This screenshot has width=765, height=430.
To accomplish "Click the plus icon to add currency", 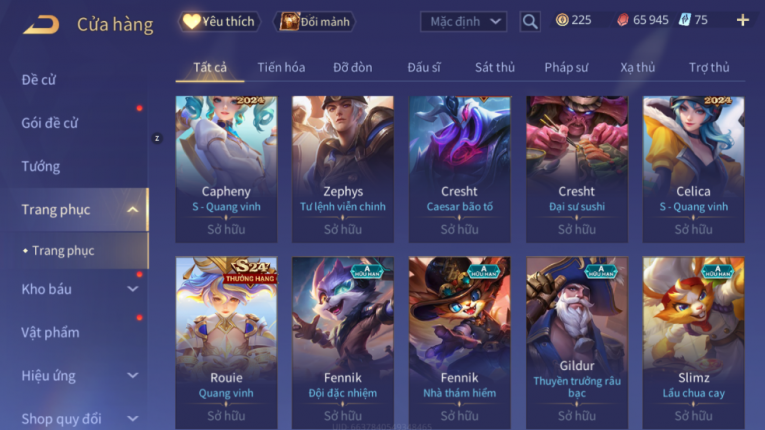I will 743,20.
